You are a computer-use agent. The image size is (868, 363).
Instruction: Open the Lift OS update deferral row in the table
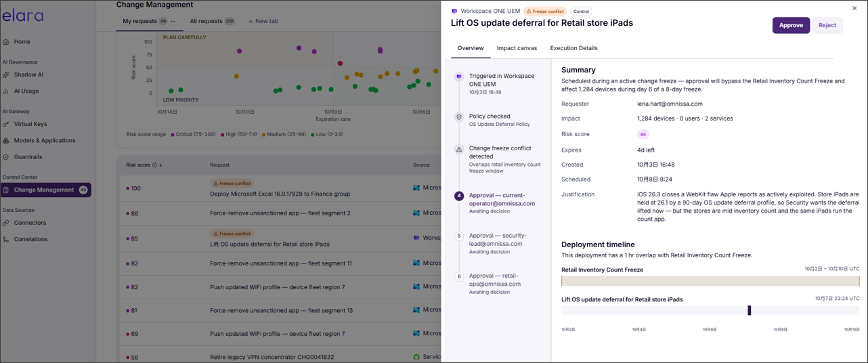coord(280,238)
